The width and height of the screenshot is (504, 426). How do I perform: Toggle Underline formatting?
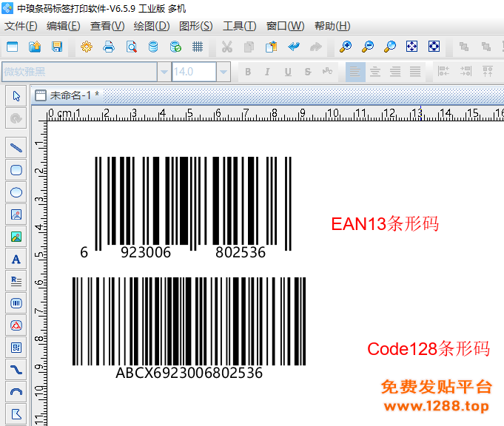pos(288,72)
